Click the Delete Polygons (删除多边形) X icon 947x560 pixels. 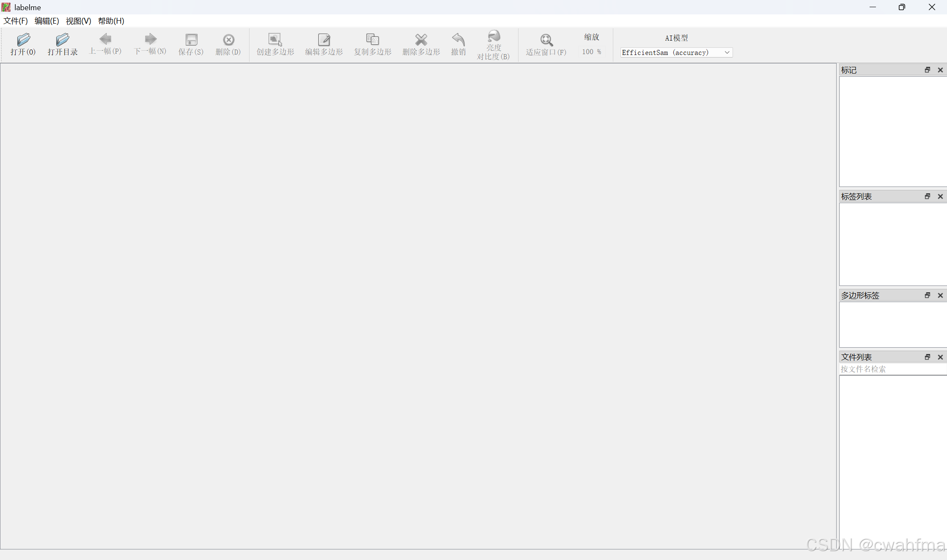pyautogui.click(x=421, y=40)
